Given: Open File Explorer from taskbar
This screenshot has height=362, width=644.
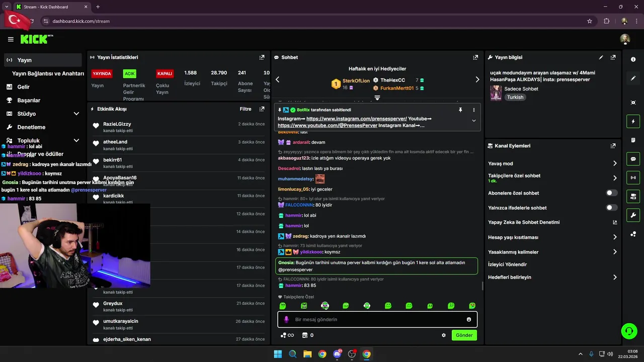Looking at the screenshot, I should (307, 354).
